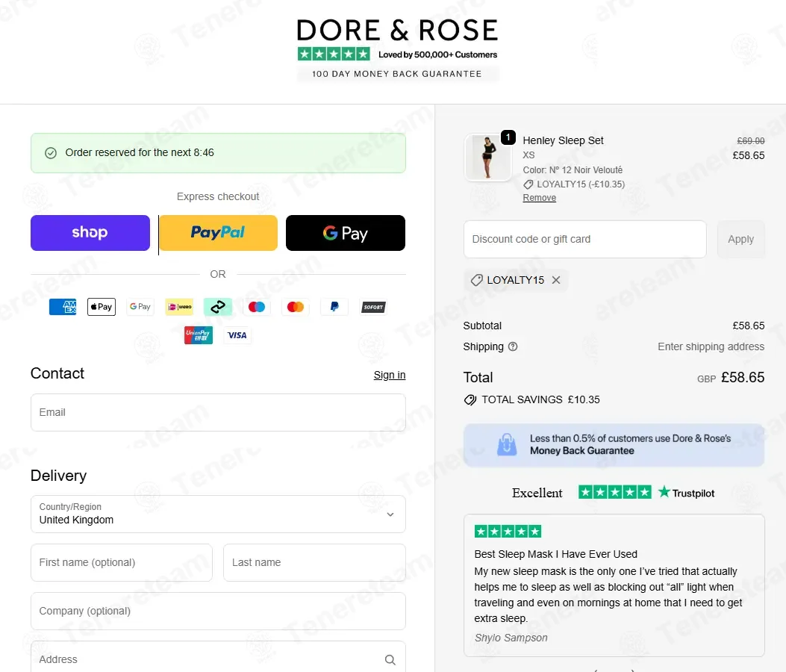Click the 'Subtotal' label
The height and width of the screenshot is (672, 786).
click(x=482, y=326)
